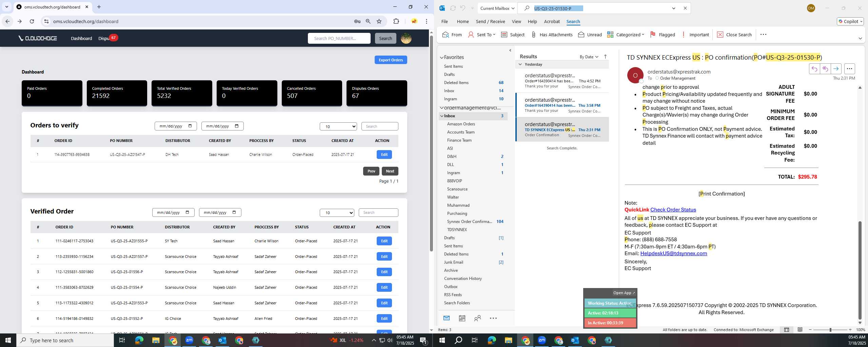Image resolution: width=868 pixels, height=347 pixels.
Task: Toggle sort order arrow in Results
Action: point(605,57)
